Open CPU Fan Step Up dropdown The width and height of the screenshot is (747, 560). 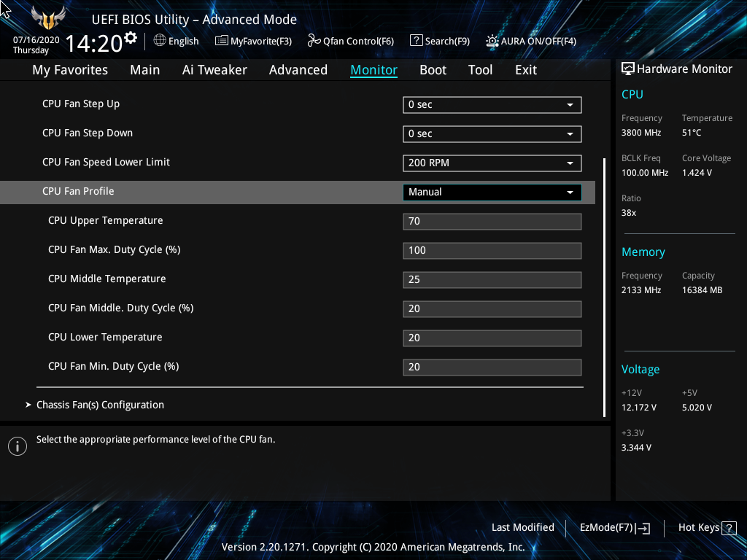492,105
